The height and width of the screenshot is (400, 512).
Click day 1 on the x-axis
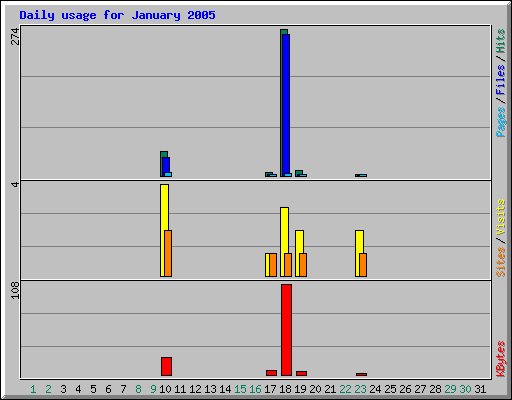tap(33, 389)
